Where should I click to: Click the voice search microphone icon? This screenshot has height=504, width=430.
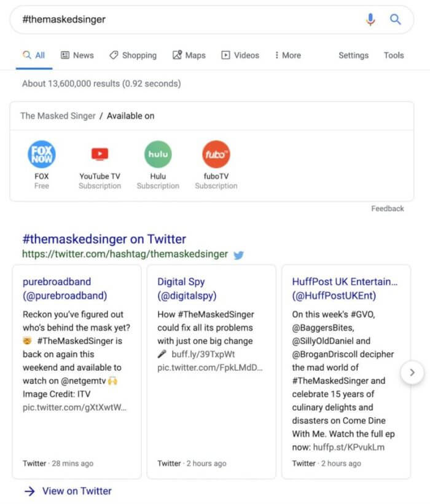coord(370,20)
